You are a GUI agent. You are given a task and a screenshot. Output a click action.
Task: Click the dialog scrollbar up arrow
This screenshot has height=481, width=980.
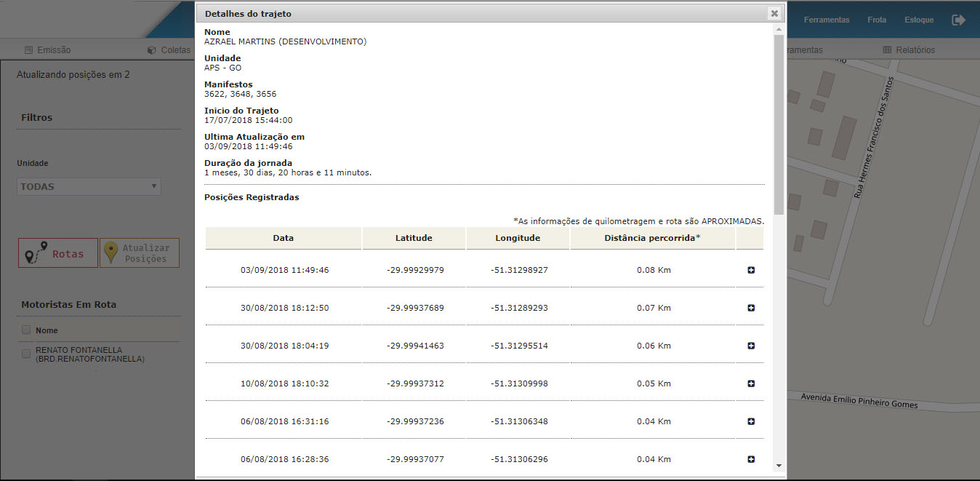click(779, 29)
